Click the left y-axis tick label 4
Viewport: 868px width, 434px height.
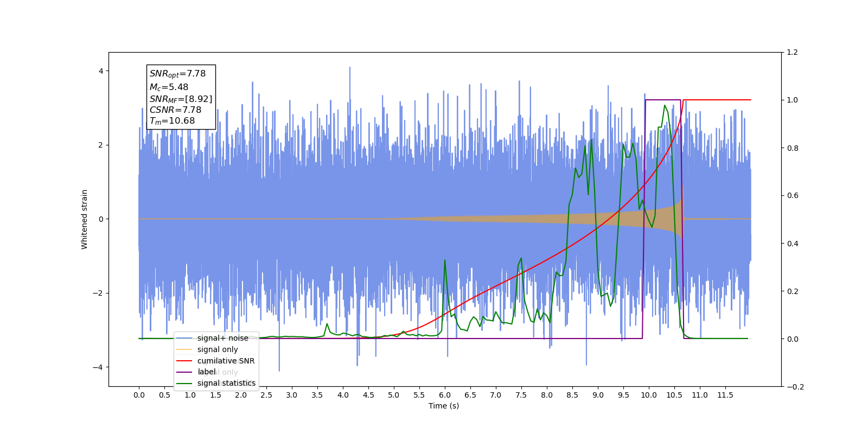[x=100, y=71]
